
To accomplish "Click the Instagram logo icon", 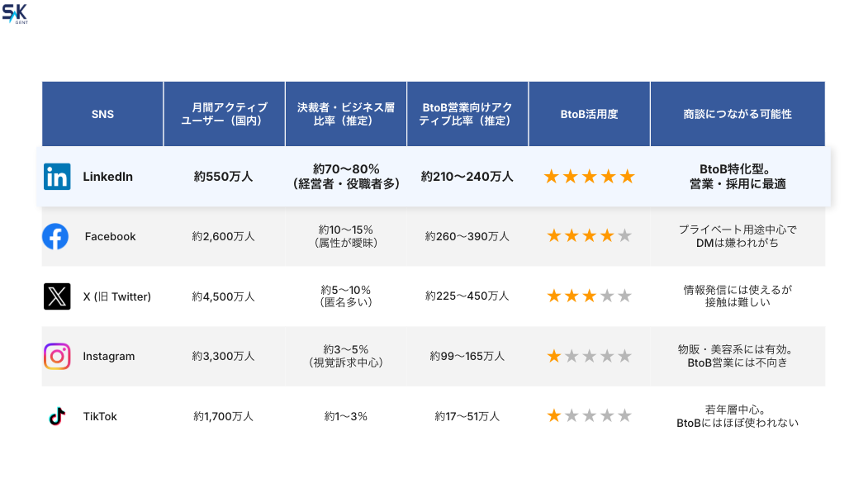I will [x=57, y=356].
